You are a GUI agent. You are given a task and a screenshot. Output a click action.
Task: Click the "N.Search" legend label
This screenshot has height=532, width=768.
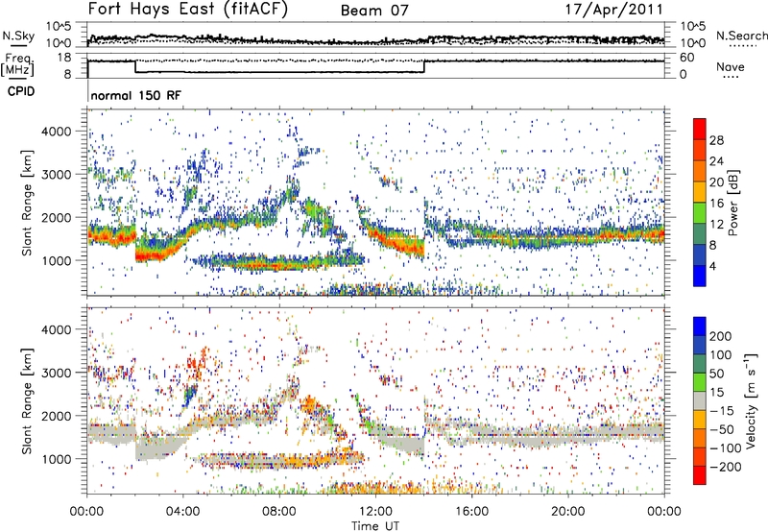point(741,36)
